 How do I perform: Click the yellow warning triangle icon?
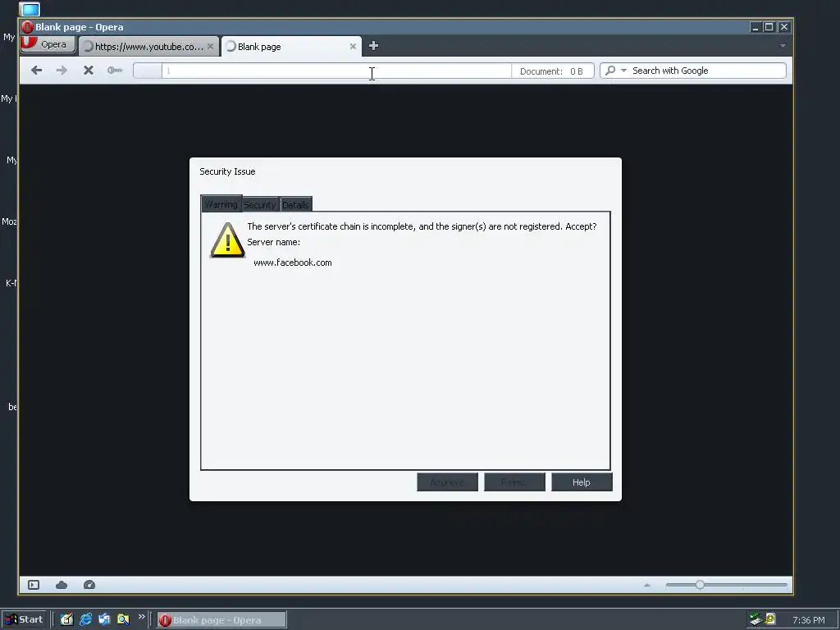[x=228, y=240]
